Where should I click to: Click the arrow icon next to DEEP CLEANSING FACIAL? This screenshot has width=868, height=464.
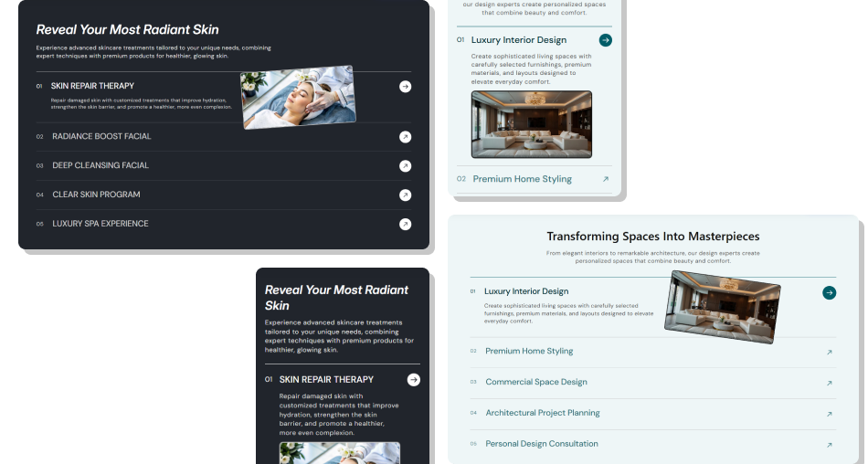tap(405, 165)
